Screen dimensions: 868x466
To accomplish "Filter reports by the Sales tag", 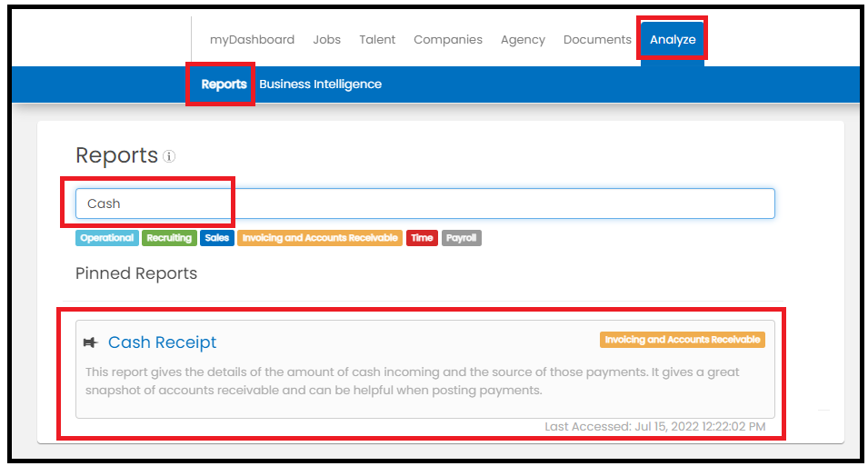I will click(216, 238).
